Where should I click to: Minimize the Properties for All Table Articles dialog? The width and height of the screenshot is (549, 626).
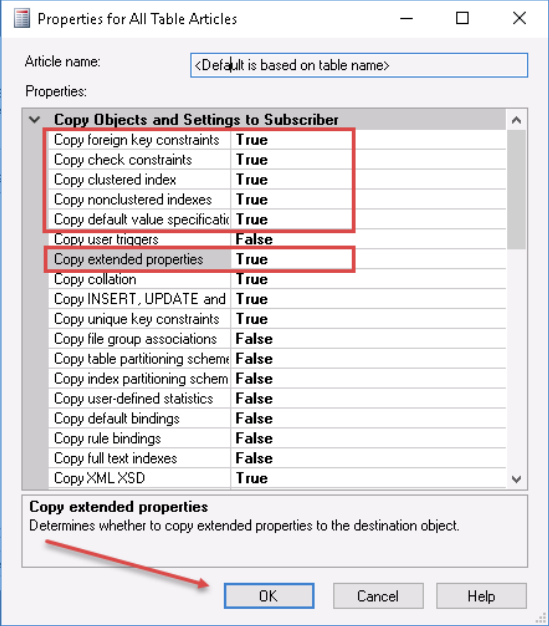[x=406, y=18]
